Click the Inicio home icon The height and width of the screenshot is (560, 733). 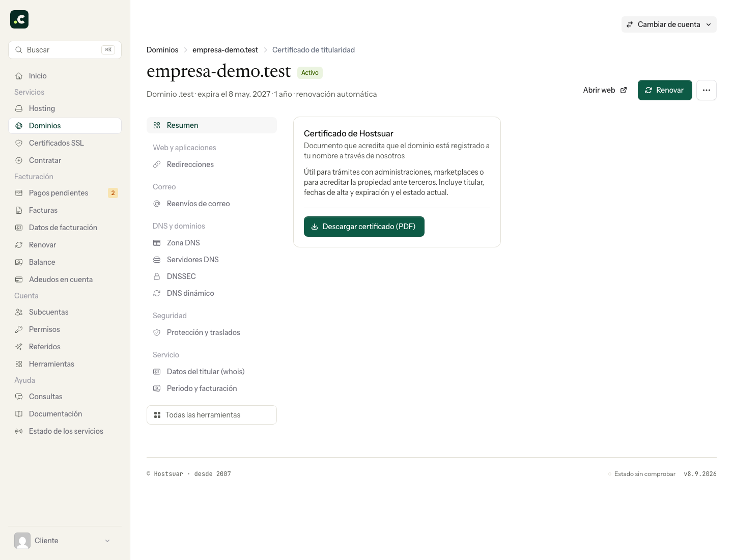[19, 76]
